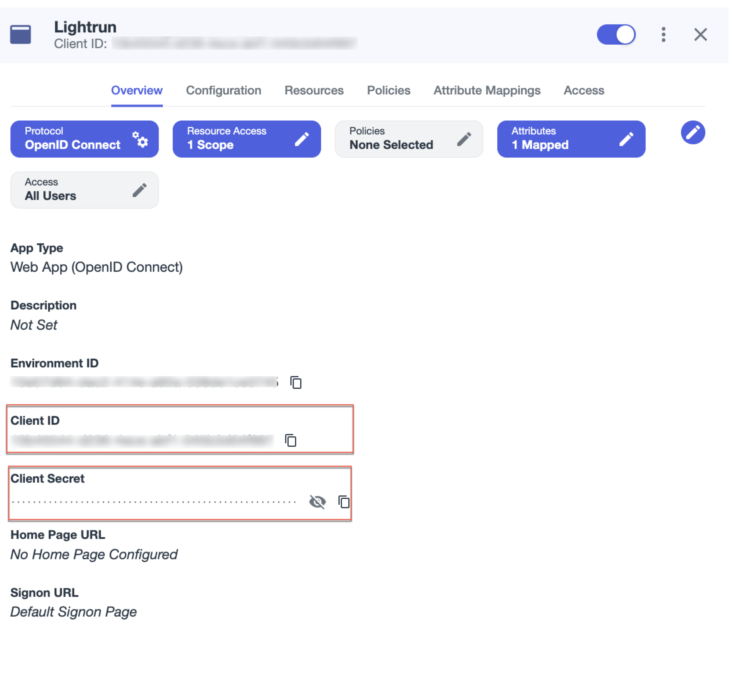Select the Attribute Mappings tab
Screen dimensions: 732x700
486,90
